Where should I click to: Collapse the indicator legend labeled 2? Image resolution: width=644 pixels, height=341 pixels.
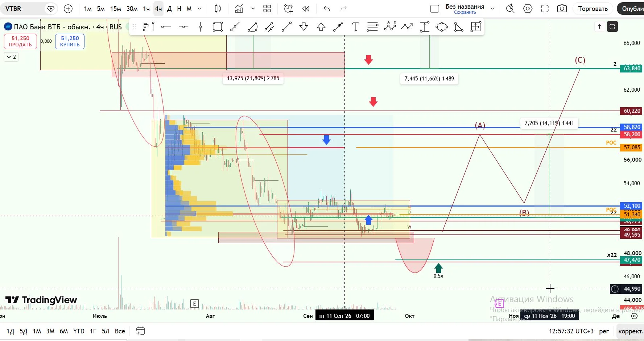tap(11, 57)
